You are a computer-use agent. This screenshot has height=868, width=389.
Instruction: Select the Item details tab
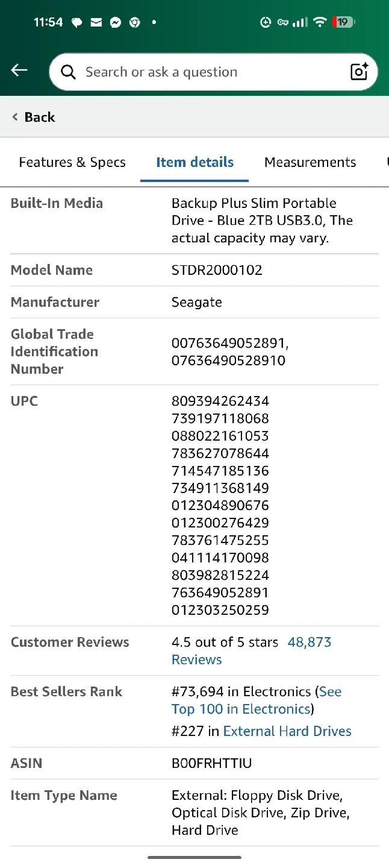click(194, 162)
